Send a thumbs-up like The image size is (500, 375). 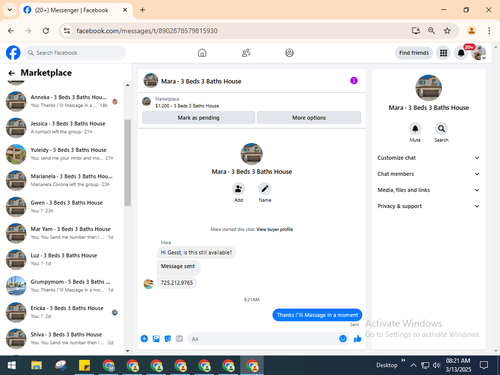(x=357, y=339)
